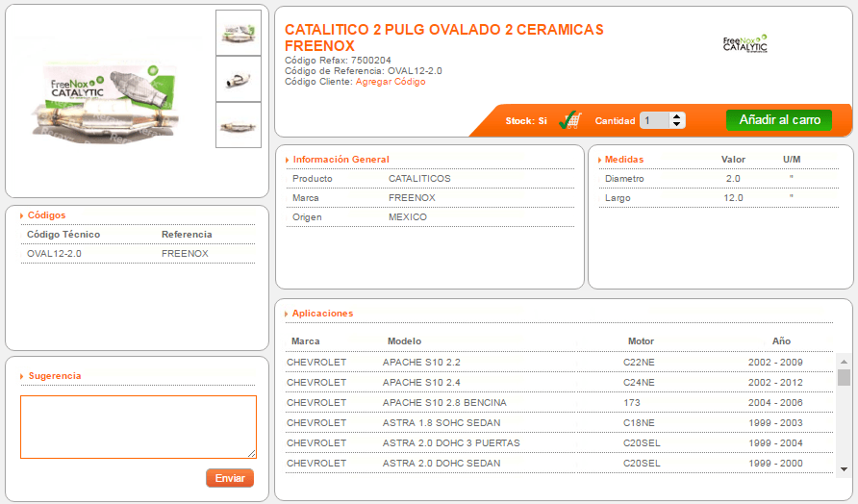Image resolution: width=858 pixels, height=504 pixels.
Task: Click the Añadir al carro button
Action: click(779, 120)
